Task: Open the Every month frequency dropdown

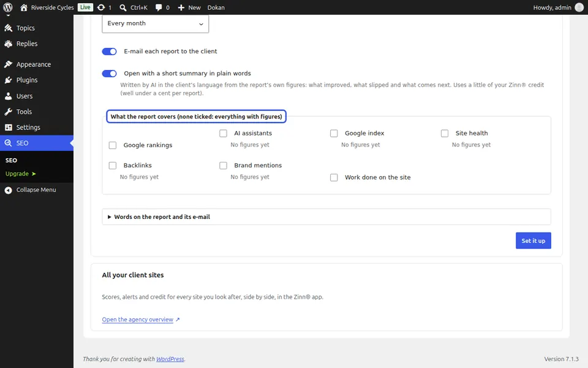Action: click(155, 24)
